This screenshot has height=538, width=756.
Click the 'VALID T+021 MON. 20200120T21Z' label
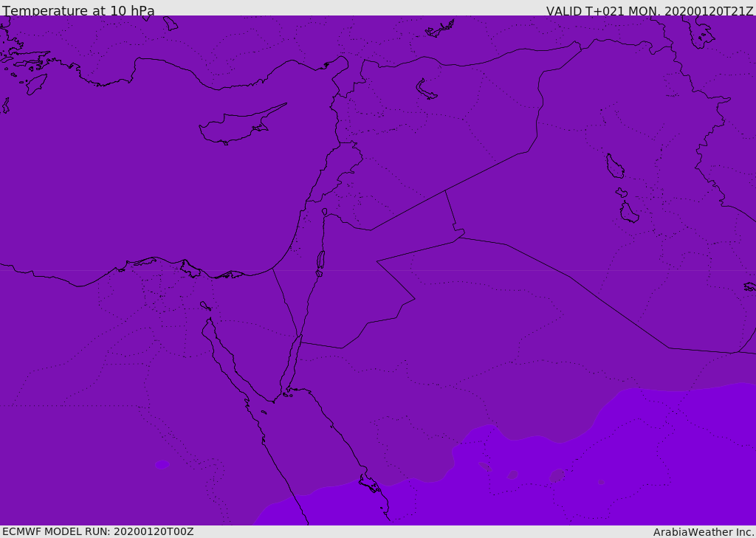(x=650, y=11)
